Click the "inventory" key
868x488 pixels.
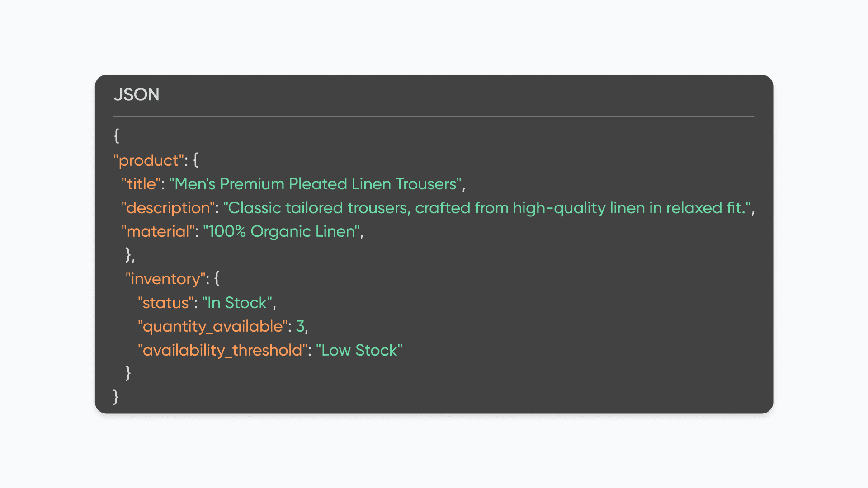(x=165, y=279)
